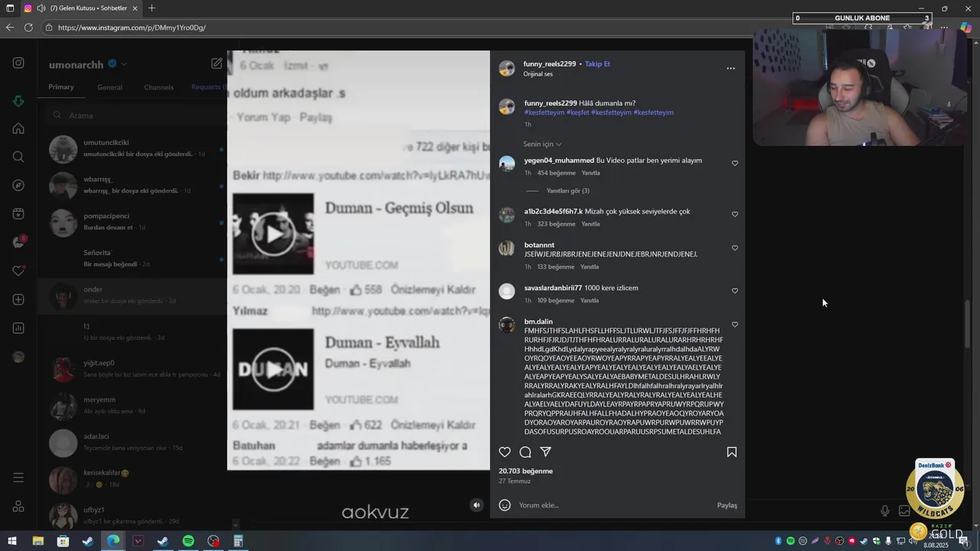Reply to yegen04_muhammed with Yanıtla
980x551 pixels.
pyautogui.click(x=590, y=173)
